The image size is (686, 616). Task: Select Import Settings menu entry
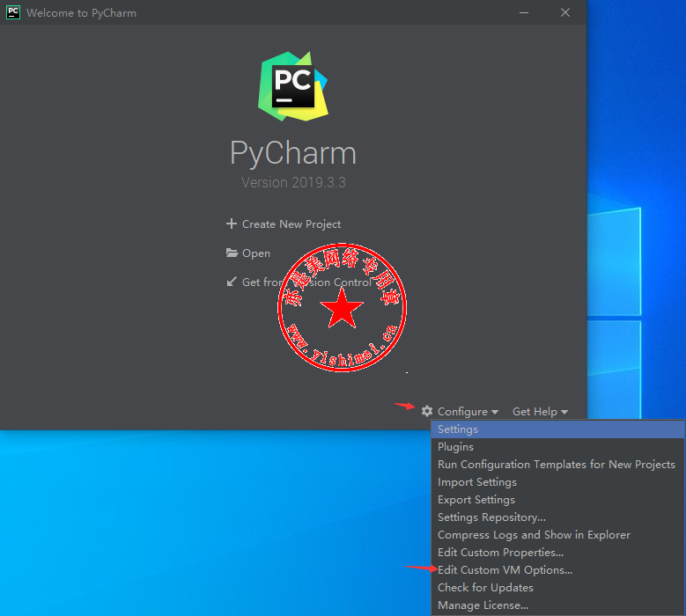click(557, 481)
